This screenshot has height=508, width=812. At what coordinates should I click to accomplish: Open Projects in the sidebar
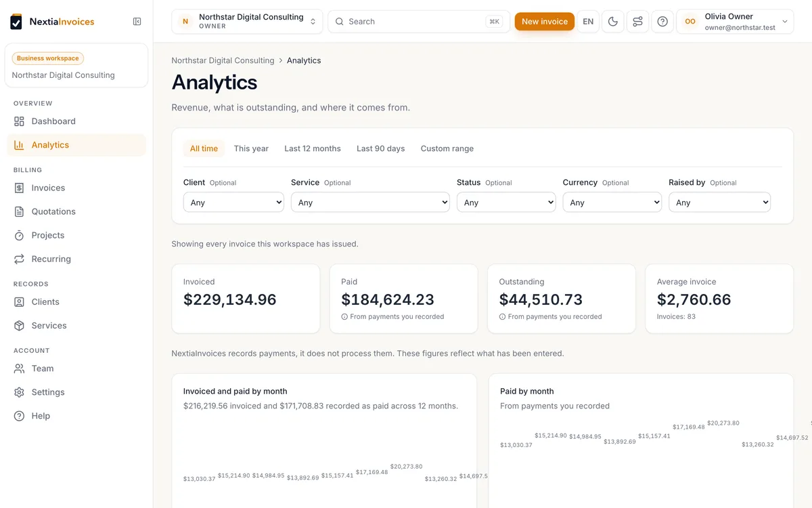[76, 235]
